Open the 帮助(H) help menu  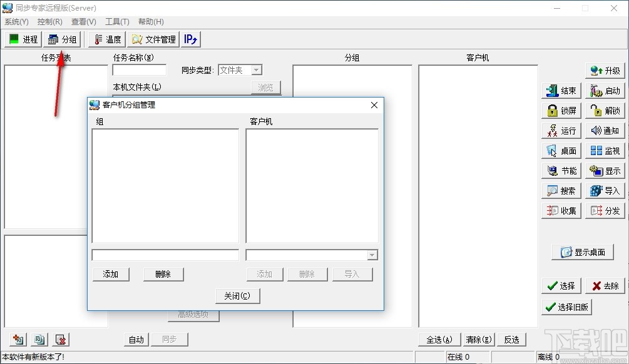point(150,21)
